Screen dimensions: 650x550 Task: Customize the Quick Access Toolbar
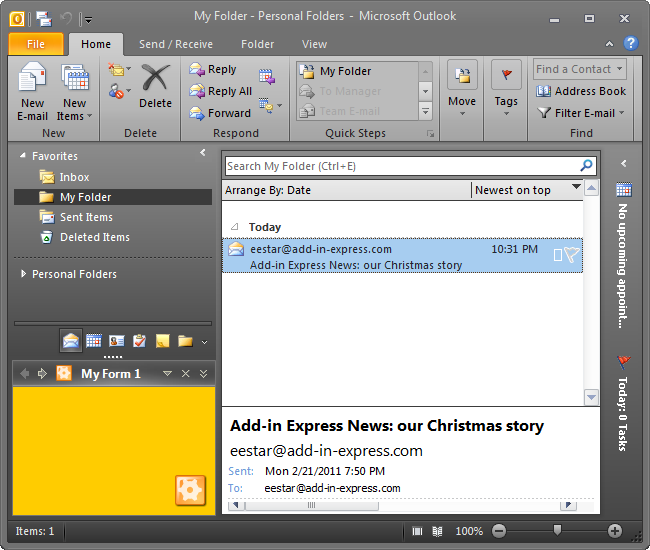tap(88, 19)
